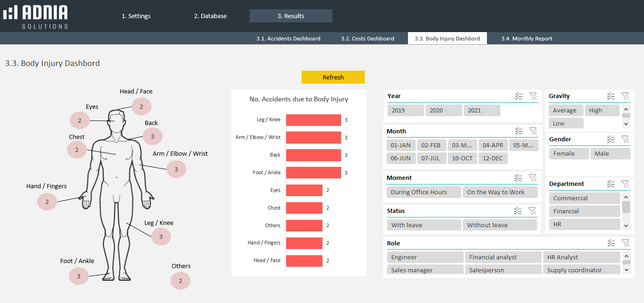The width and height of the screenshot is (644, 303).
Task: Clear filter icon on Gravity slicer
Action: [625, 96]
